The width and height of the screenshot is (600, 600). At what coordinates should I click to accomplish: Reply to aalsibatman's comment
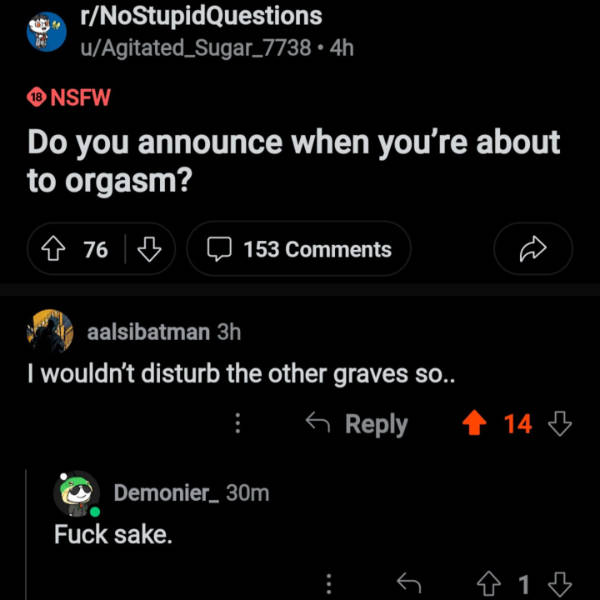click(x=357, y=424)
